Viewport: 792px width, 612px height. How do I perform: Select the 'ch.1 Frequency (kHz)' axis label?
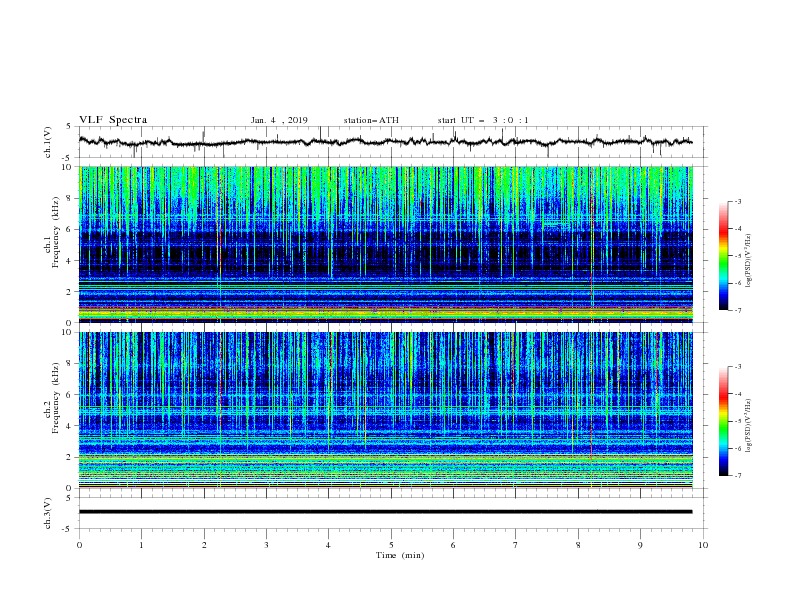[x=52, y=233]
